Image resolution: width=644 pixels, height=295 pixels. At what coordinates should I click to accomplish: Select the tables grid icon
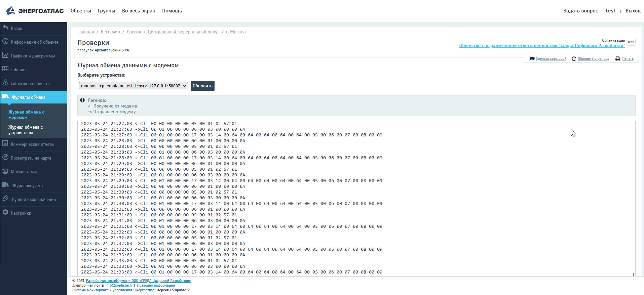pos(5,69)
